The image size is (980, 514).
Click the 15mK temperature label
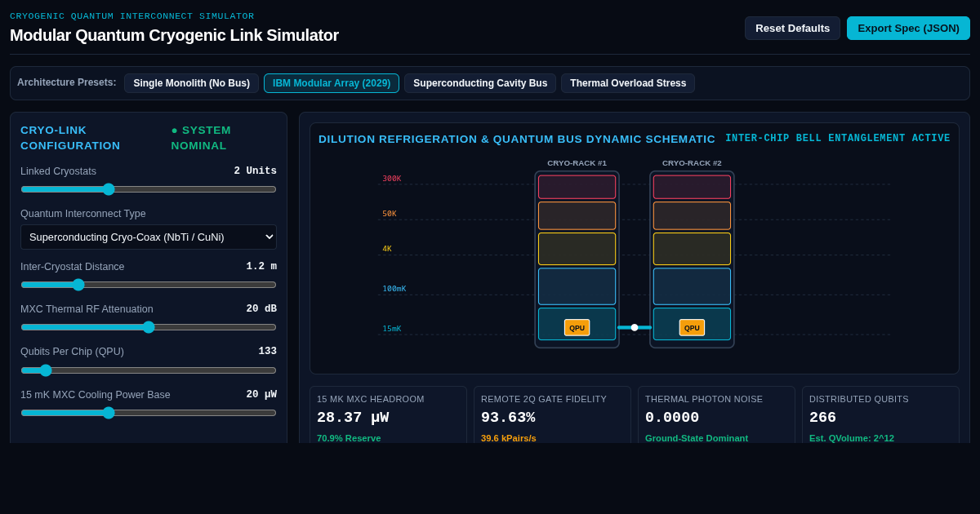392,329
